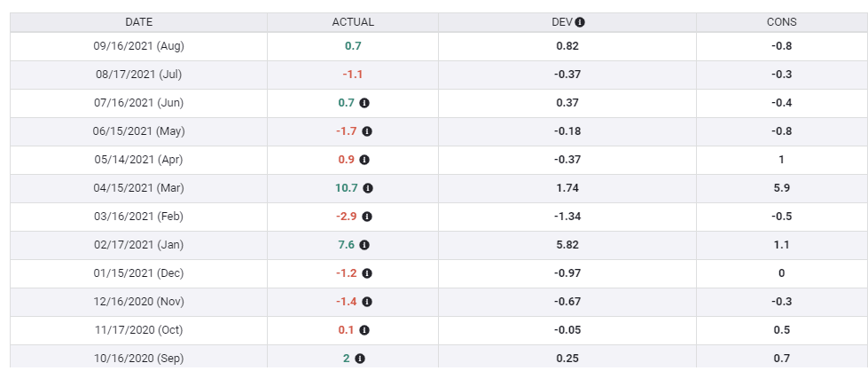
Task: Click the info icon beside Feb actual -2.9
Action: 367,217
